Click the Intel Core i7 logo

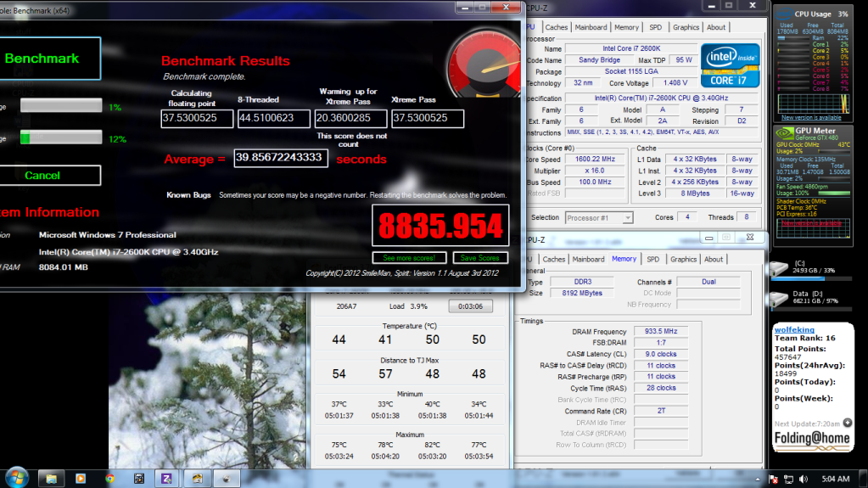point(731,66)
